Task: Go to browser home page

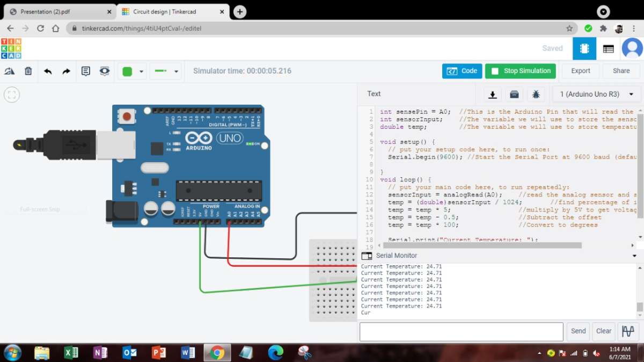Action: point(56,28)
